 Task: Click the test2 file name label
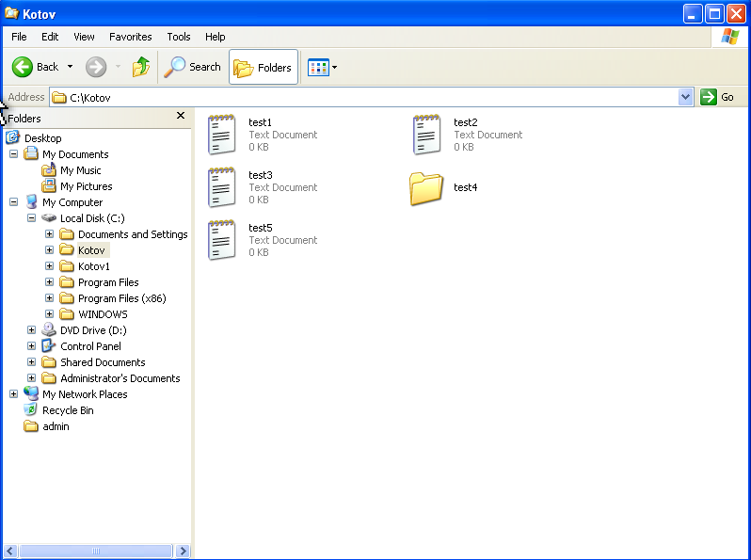click(466, 122)
